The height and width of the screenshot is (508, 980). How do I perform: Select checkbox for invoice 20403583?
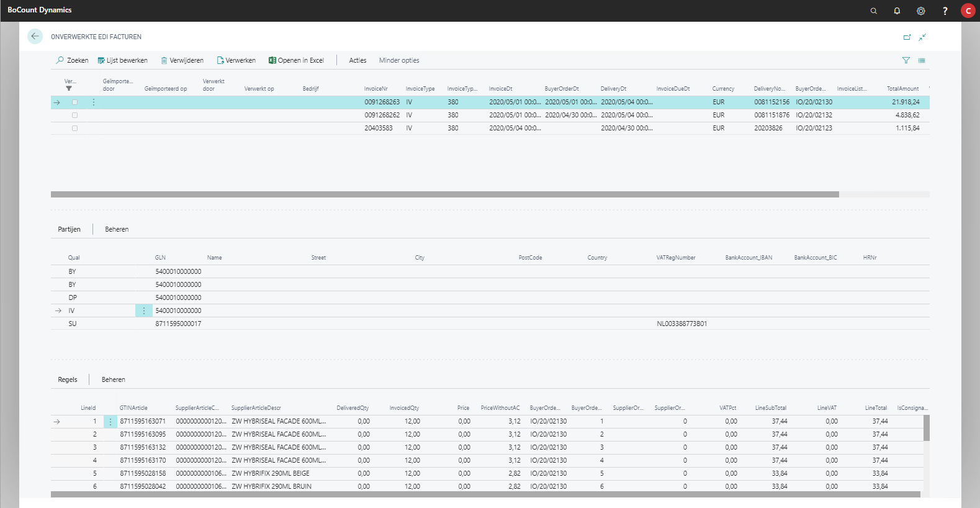point(74,129)
